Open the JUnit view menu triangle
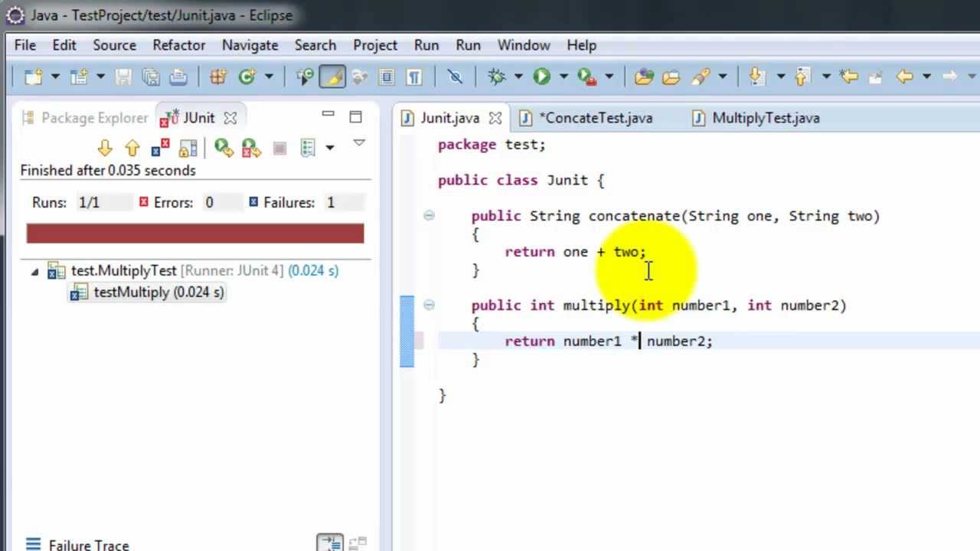Image resolution: width=980 pixels, height=551 pixels. pos(359,143)
